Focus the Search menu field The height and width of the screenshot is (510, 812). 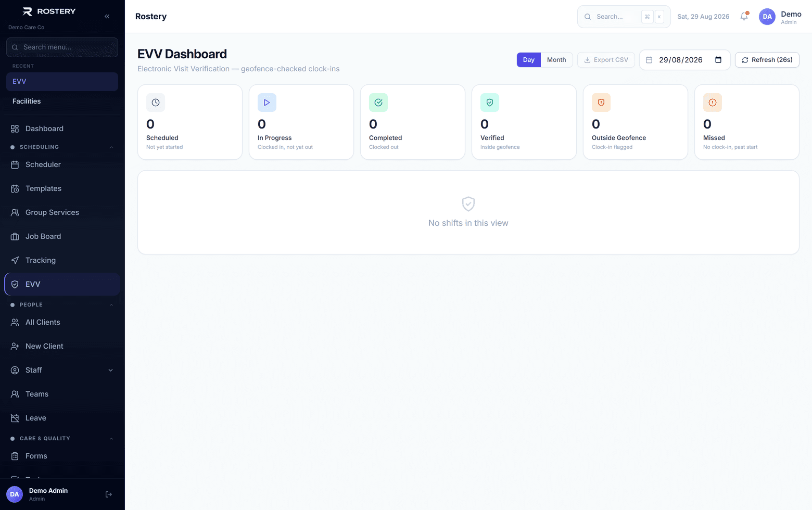pos(62,47)
